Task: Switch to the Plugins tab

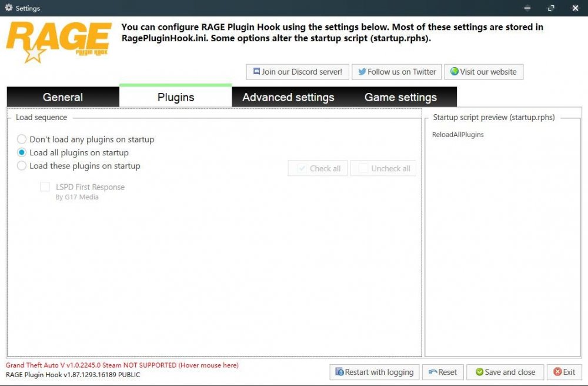Action: (175, 96)
